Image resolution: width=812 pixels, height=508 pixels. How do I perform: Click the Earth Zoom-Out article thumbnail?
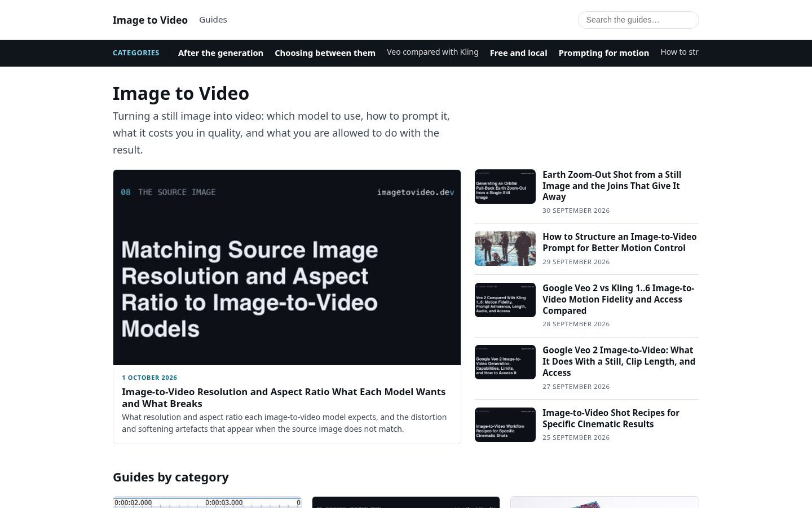(505, 186)
